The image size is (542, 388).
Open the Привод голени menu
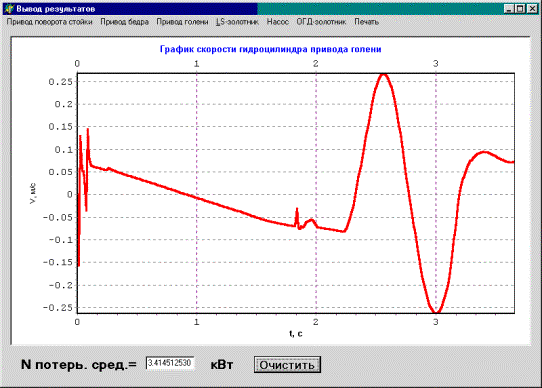(182, 22)
